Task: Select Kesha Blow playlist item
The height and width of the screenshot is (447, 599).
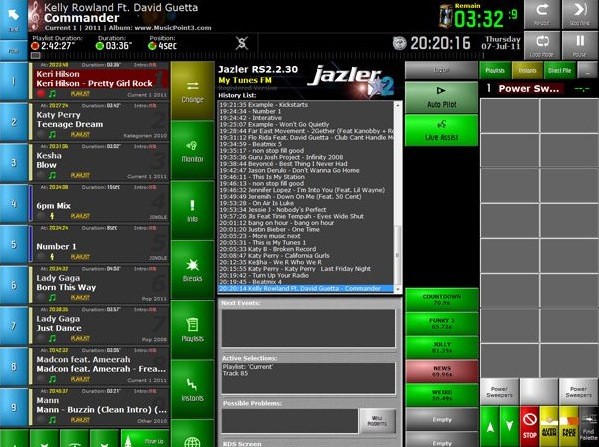Action: pyautogui.click(x=100, y=162)
